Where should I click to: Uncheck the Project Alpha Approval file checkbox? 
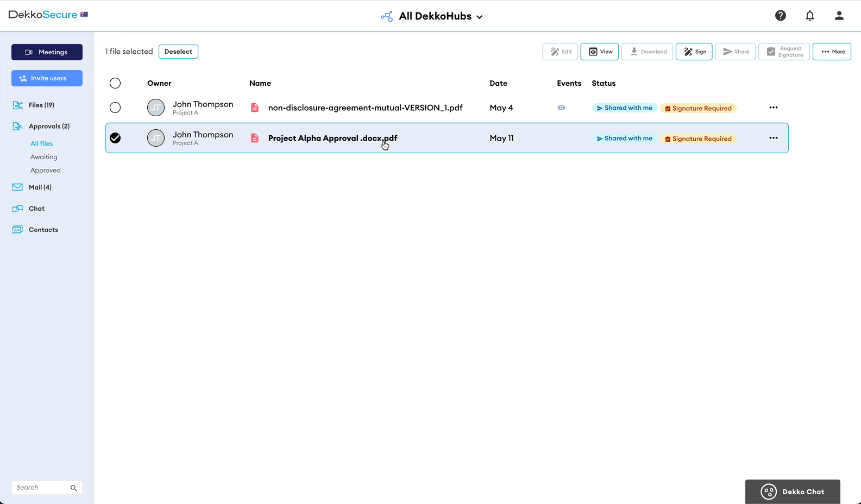click(115, 138)
